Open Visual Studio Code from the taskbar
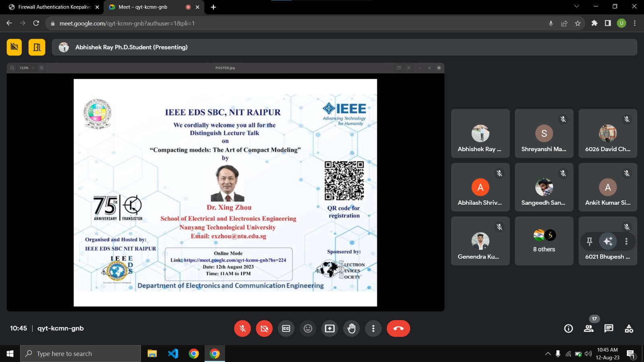The image size is (644, 362). click(x=173, y=354)
